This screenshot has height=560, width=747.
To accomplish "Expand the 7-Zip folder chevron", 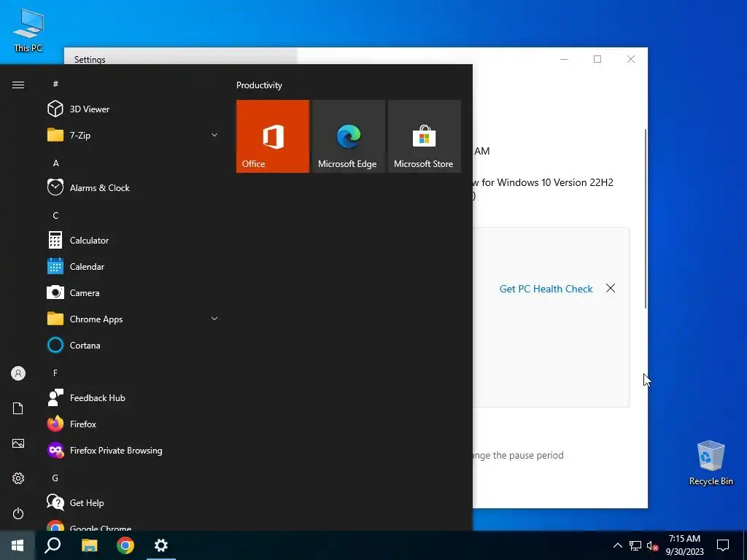I will [214, 135].
